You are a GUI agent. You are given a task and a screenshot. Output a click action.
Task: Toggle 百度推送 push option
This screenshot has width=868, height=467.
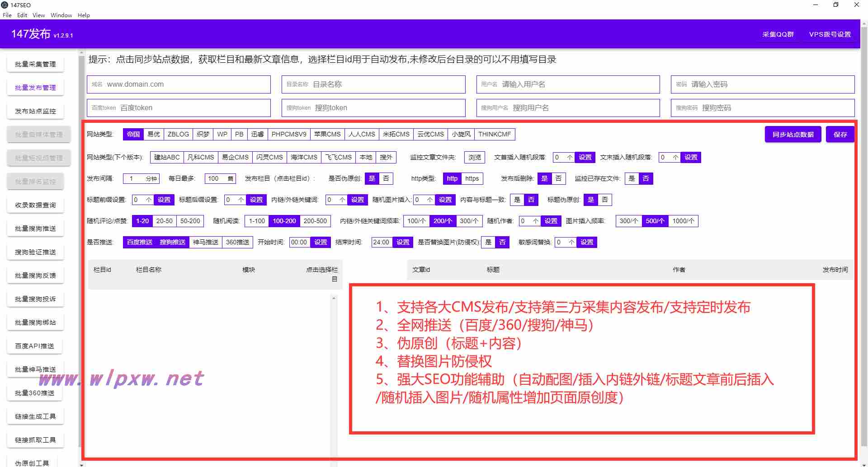(x=140, y=242)
